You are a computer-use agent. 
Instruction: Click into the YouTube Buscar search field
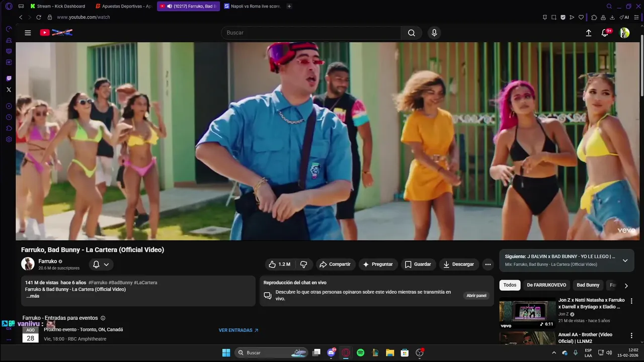[x=311, y=33]
